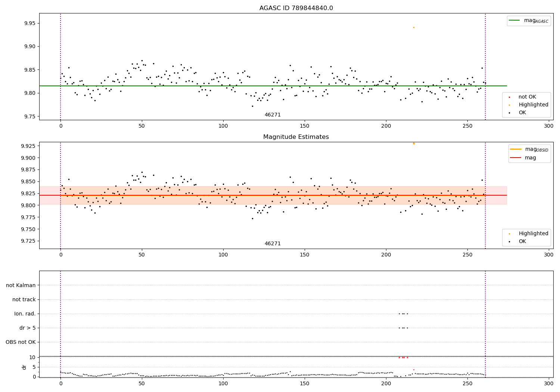This screenshot has width=560, height=392.
Task: Click 'not OK' in top plot legend
Action: pos(527,97)
